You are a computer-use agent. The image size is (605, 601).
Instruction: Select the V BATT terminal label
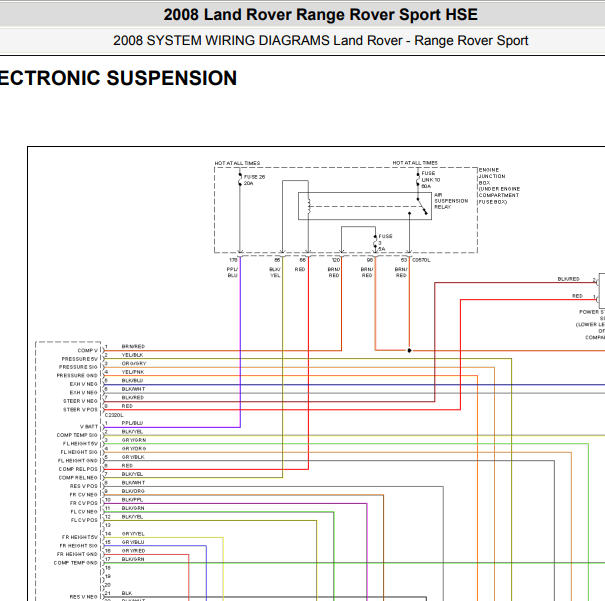89,427
